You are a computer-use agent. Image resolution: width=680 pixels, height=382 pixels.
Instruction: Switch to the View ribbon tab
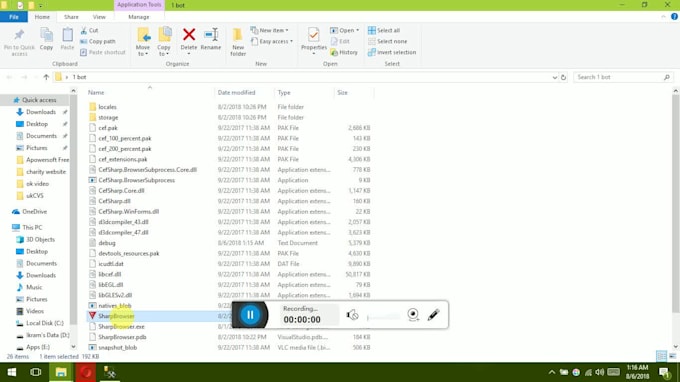point(99,17)
